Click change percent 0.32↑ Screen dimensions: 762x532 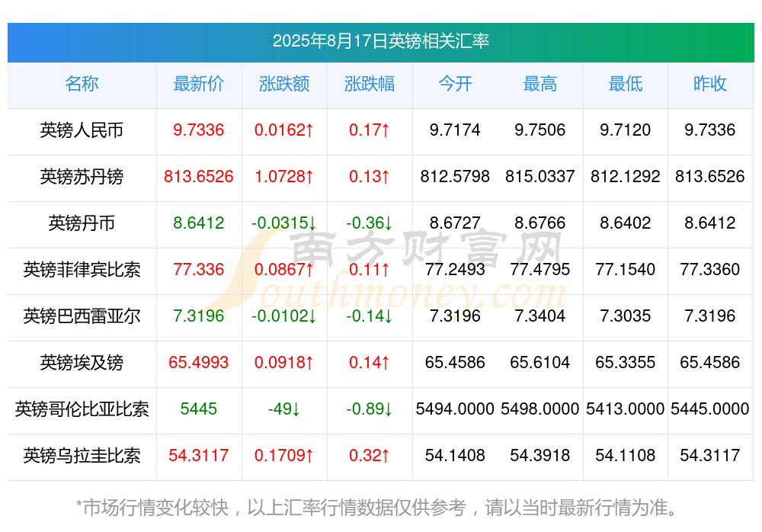[x=370, y=455]
